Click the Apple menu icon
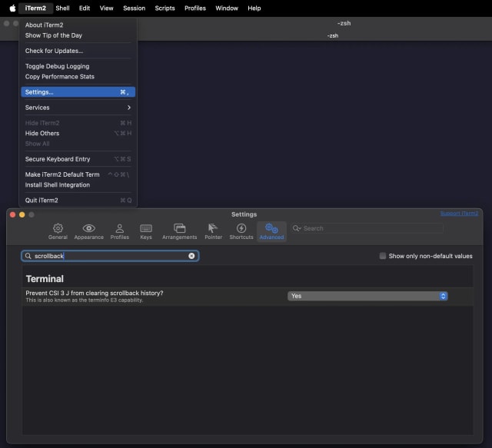Viewport: 492px width, 448px height. (x=12, y=8)
